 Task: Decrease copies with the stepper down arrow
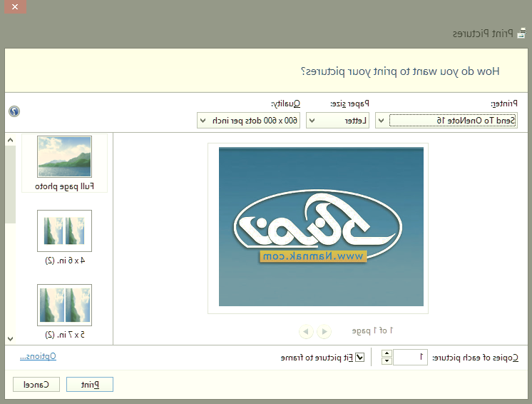pos(387,361)
